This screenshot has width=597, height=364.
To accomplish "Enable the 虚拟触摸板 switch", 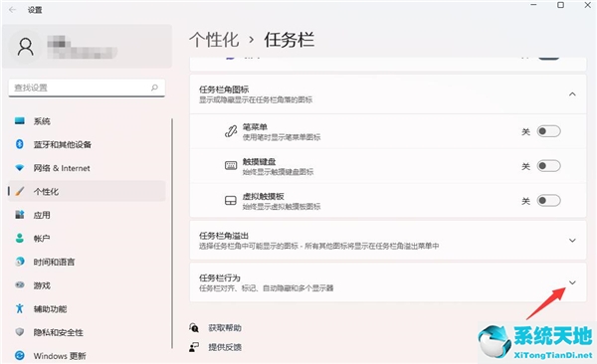I will point(548,200).
